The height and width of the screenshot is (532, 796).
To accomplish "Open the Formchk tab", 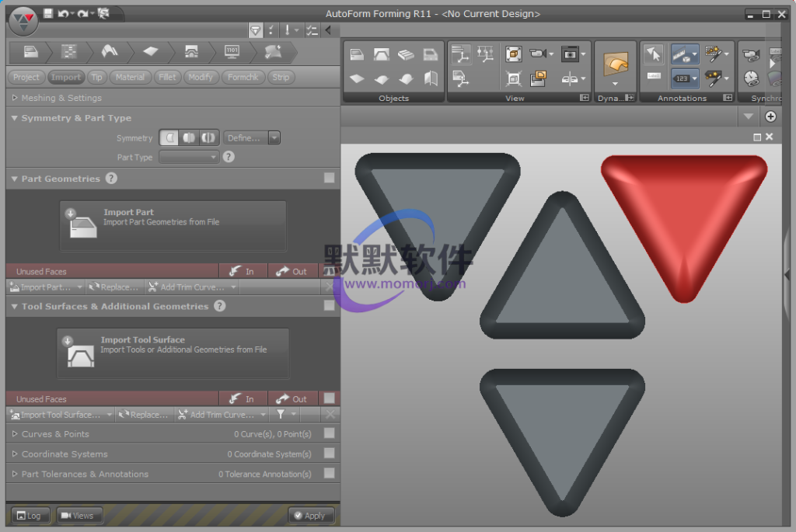I will tap(243, 77).
